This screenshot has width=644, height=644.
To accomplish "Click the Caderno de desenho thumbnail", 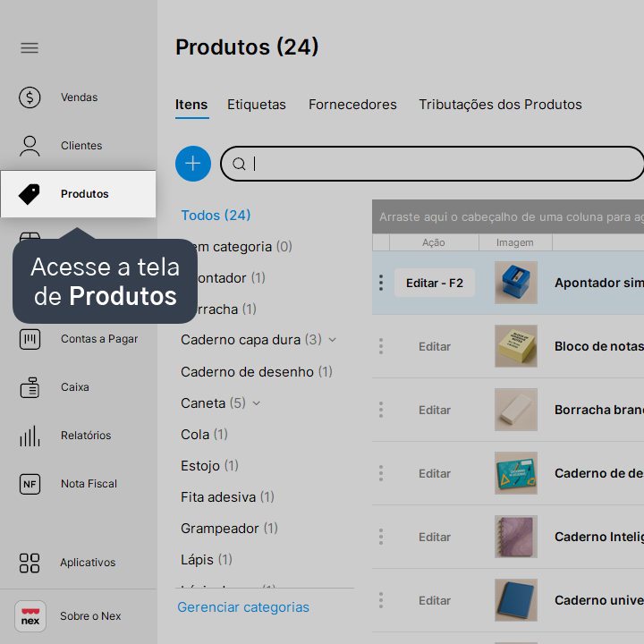I will 516,473.
